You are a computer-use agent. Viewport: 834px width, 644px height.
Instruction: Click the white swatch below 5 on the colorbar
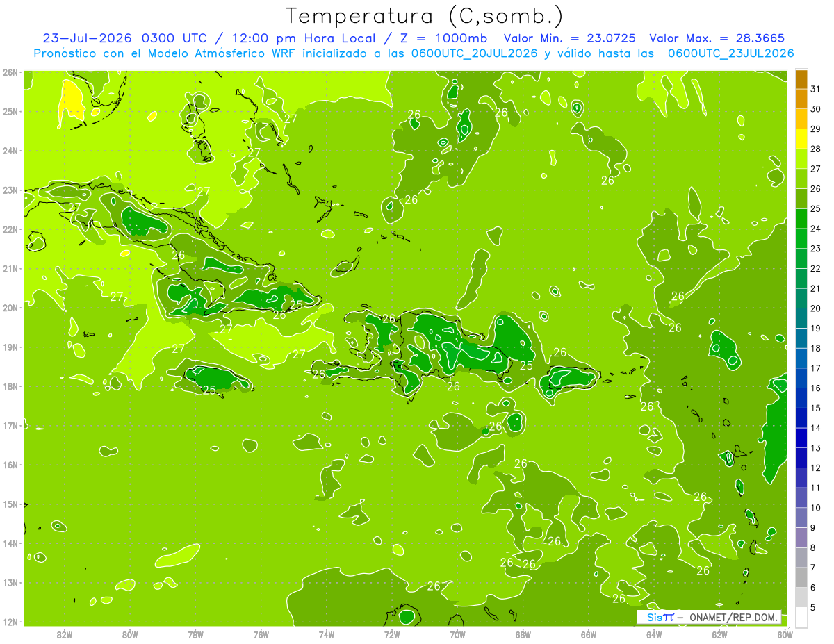[x=801, y=617]
